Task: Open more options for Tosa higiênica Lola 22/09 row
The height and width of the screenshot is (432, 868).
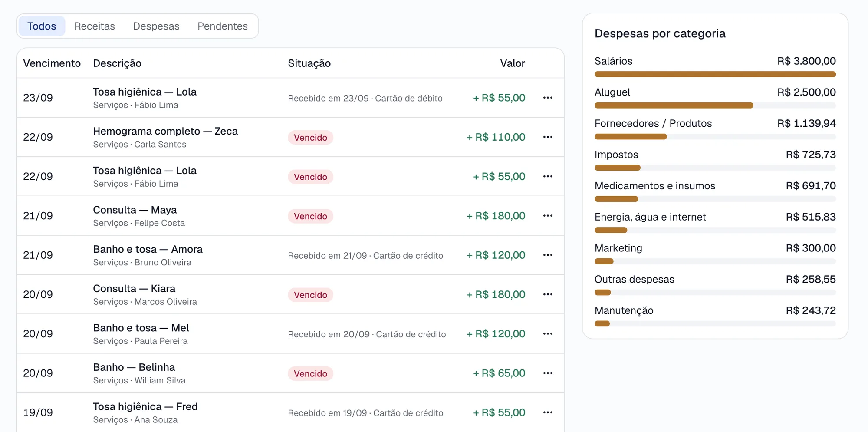Action: pyautogui.click(x=548, y=176)
